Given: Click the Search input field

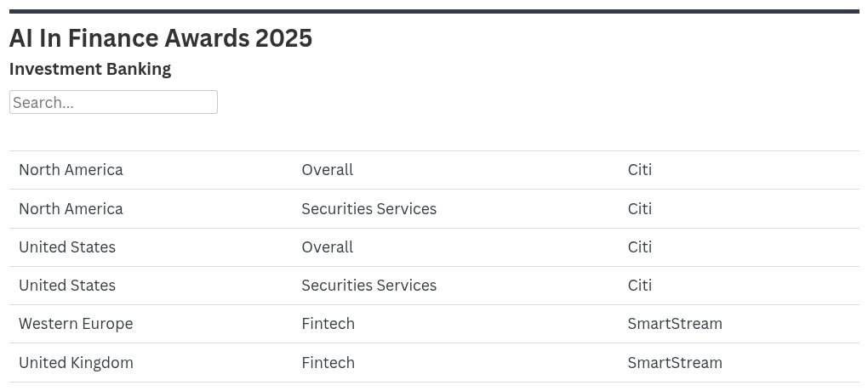Looking at the screenshot, I should click(x=113, y=102).
